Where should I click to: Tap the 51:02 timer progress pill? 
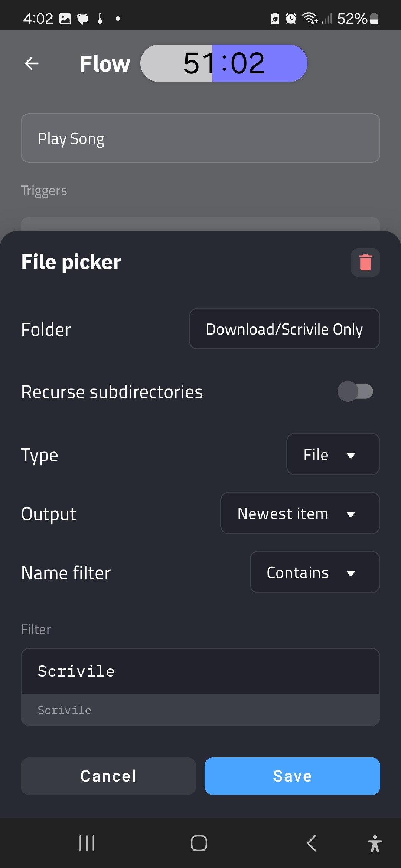coord(224,63)
